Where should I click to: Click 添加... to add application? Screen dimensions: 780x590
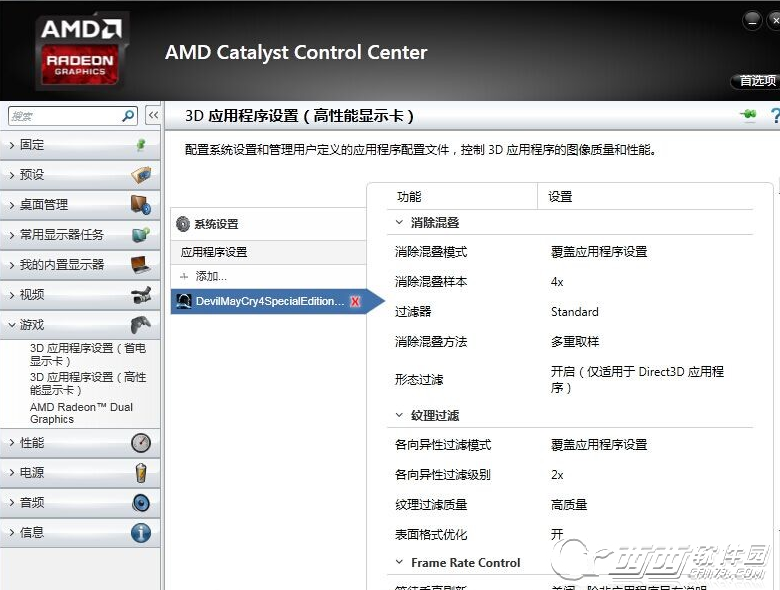(211, 276)
